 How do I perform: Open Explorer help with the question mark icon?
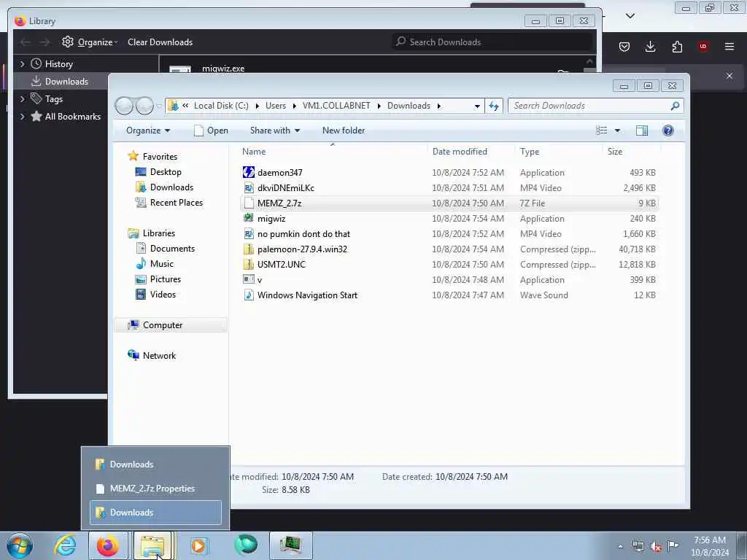tap(668, 131)
